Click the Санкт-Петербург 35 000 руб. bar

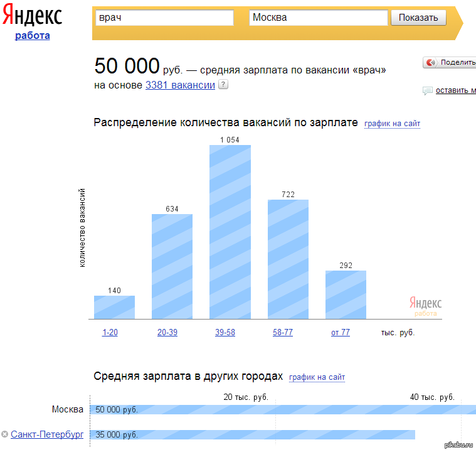click(x=253, y=434)
